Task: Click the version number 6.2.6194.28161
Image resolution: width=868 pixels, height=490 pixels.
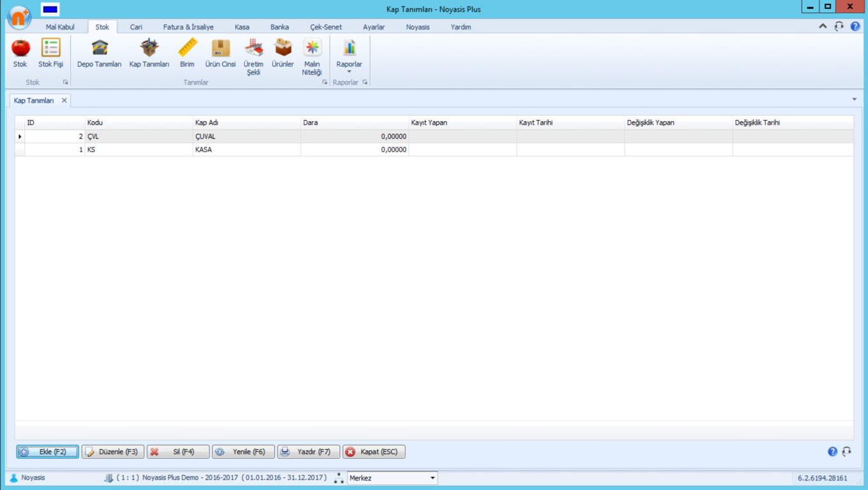Action: click(823, 478)
